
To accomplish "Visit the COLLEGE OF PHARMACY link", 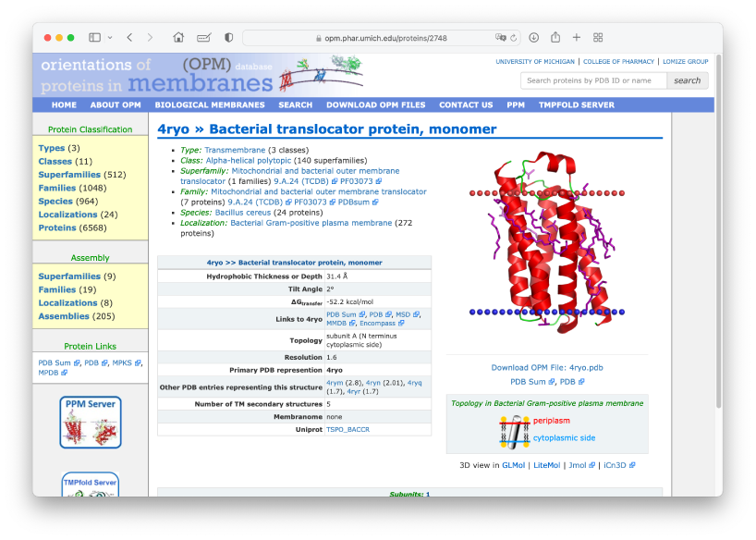I will pyautogui.click(x=618, y=62).
